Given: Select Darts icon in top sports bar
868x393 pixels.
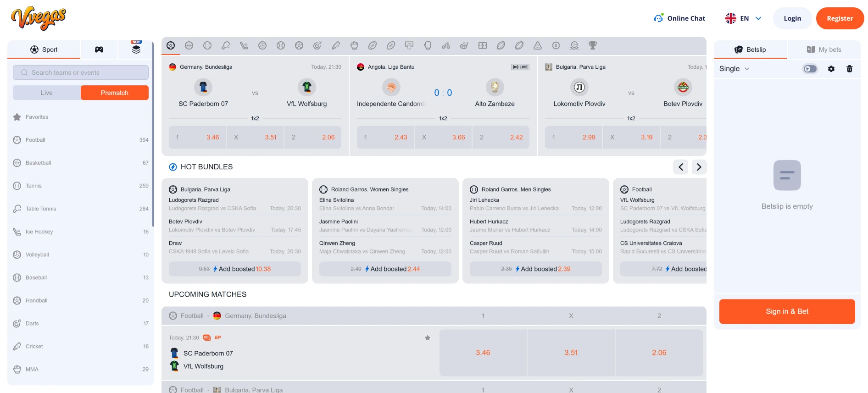Looking at the screenshot, I should click(x=317, y=45).
